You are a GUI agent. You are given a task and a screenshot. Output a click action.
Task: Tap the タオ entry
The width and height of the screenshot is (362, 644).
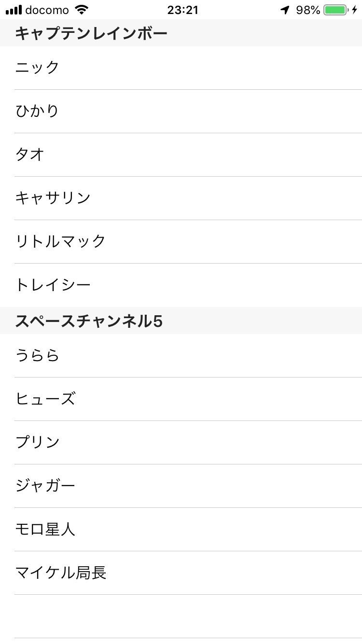(x=181, y=154)
